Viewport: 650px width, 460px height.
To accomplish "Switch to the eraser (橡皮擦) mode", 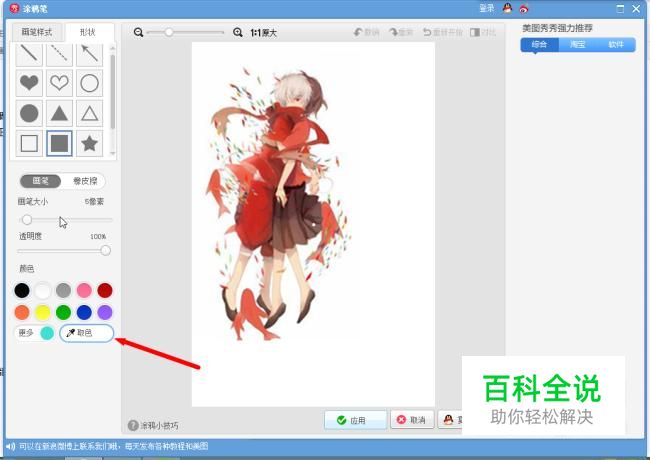I will [x=85, y=181].
